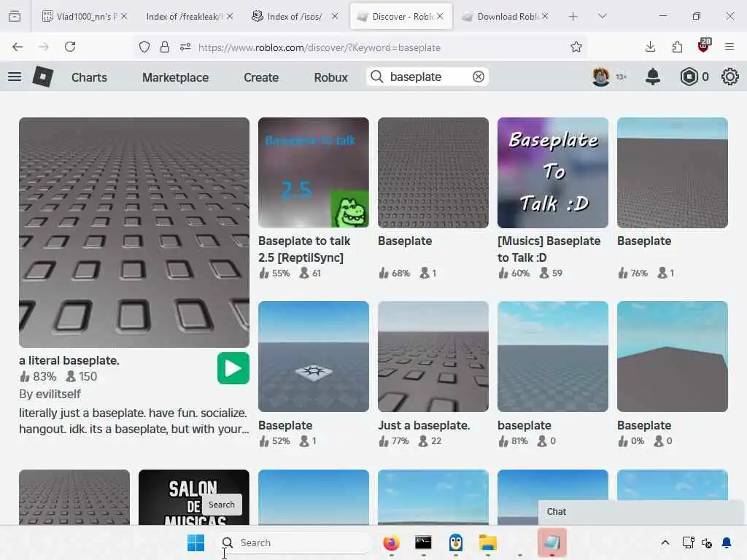Open the lowercase baseplate game rated 81%
This screenshot has height=560, width=747.
(553, 356)
